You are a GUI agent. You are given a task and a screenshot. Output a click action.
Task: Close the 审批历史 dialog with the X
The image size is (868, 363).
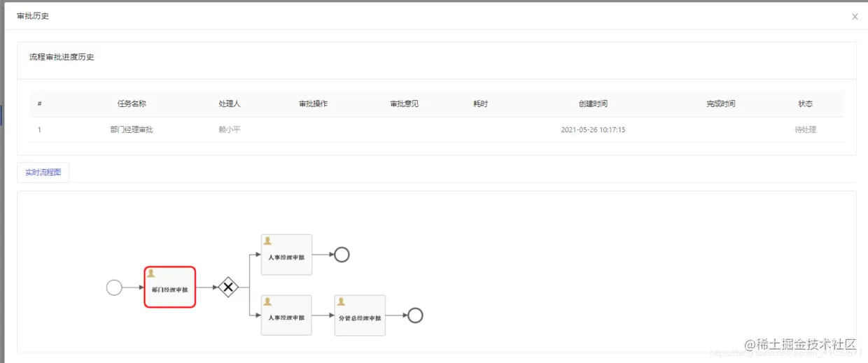click(855, 17)
